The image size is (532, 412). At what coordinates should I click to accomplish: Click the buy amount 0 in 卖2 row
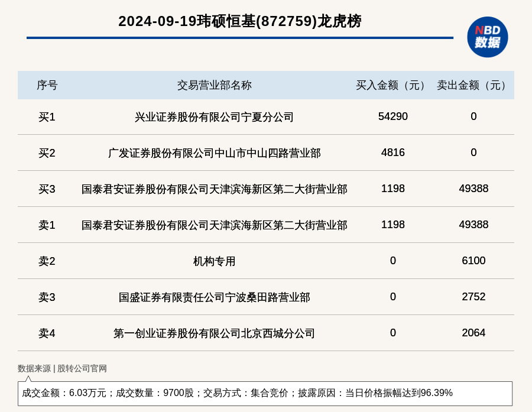tap(393, 260)
